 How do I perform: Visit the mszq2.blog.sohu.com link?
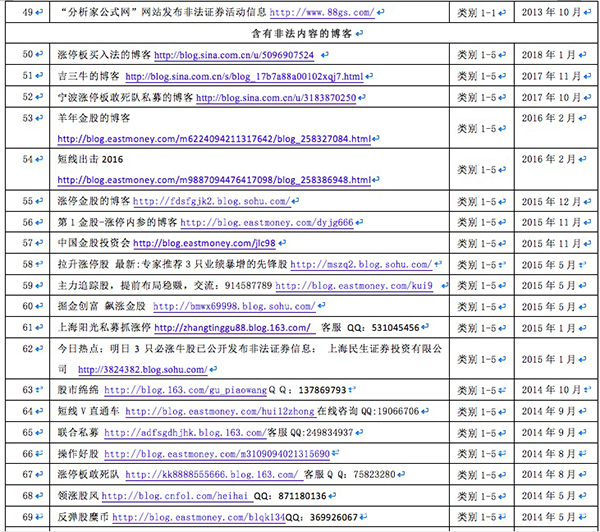pyautogui.click(x=361, y=264)
